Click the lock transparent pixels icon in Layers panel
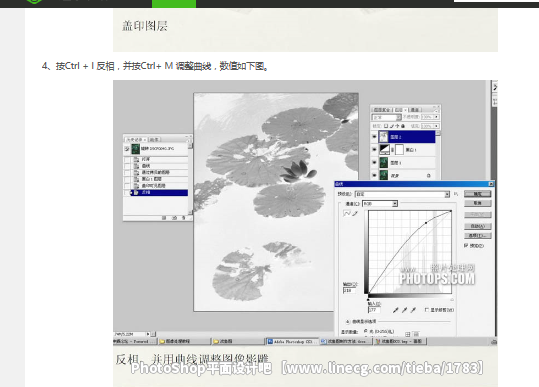539x387 pixels. [386, 126]
